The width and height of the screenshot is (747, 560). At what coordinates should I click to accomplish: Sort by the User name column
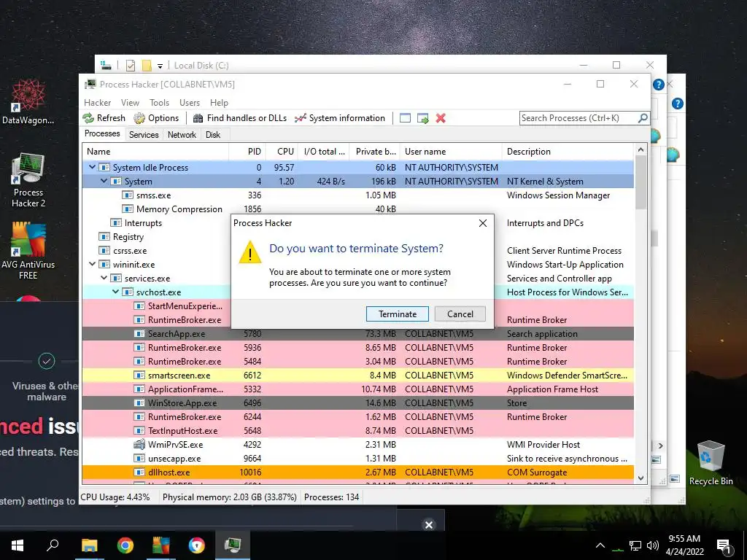point(451,152)
